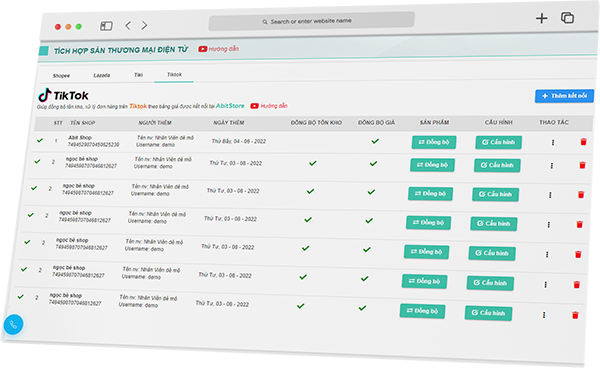Click the STT column header
The height and width of the screenshot is (368, 600).
tap(58, 123)
